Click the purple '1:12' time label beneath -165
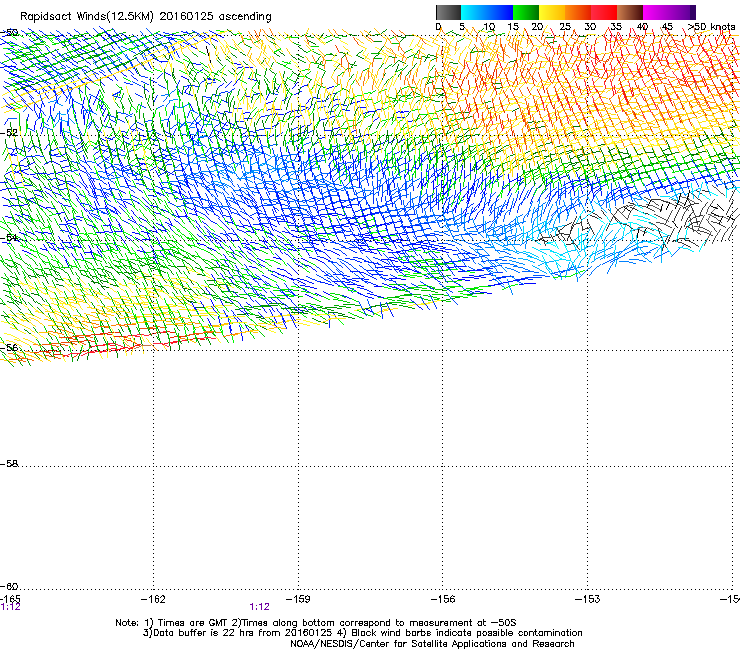 click(11, 607)
